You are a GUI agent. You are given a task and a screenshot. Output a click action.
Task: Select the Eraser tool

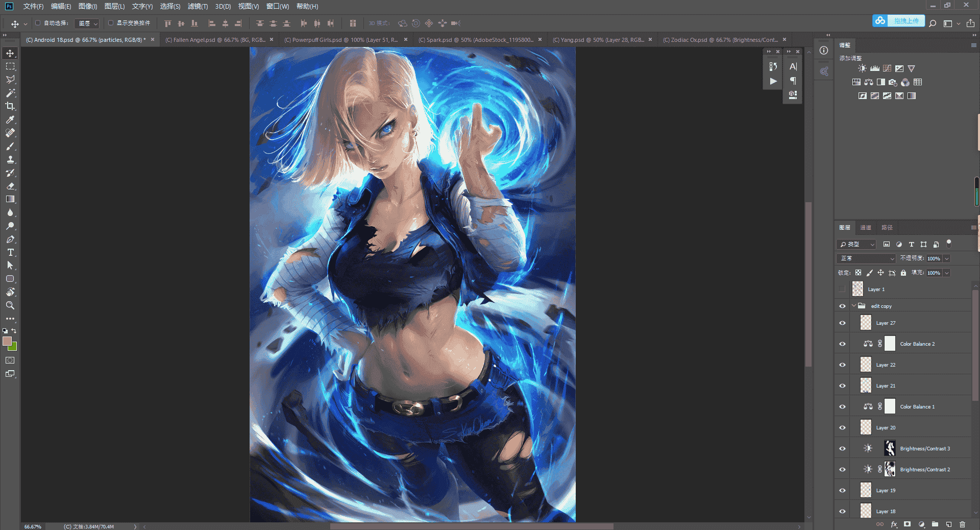10,186
